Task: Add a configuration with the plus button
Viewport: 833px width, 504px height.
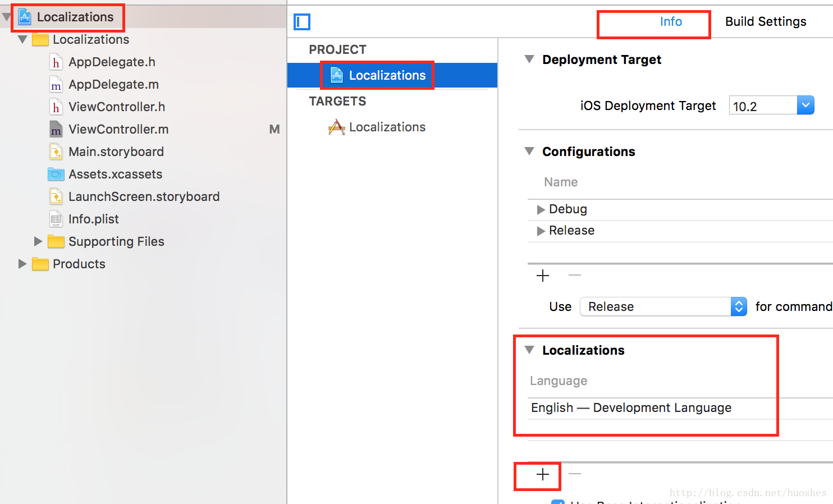Action: point(543,276)
